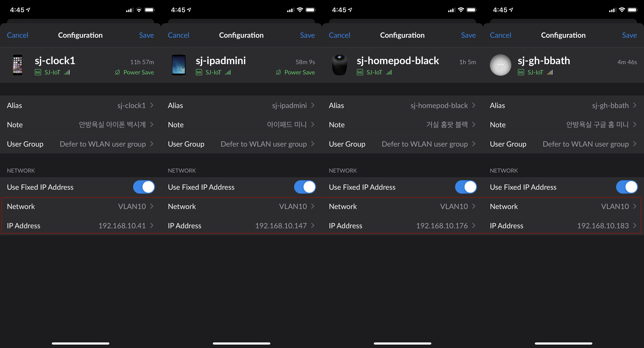Tap the Power Save leaf icon for sj-ipadmini
The height and width of the screenshot is (348, 644).
pyautogui.click(x=278, y=72)
